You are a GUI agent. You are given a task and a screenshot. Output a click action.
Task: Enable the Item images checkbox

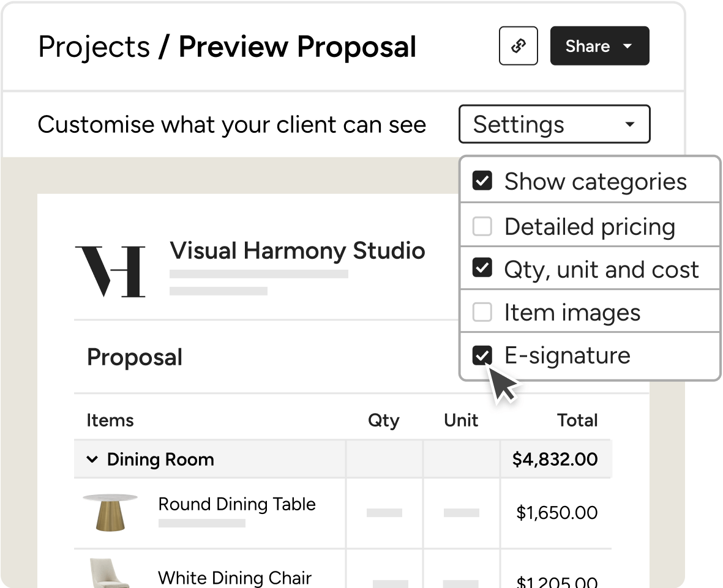(x=482, y=312)
